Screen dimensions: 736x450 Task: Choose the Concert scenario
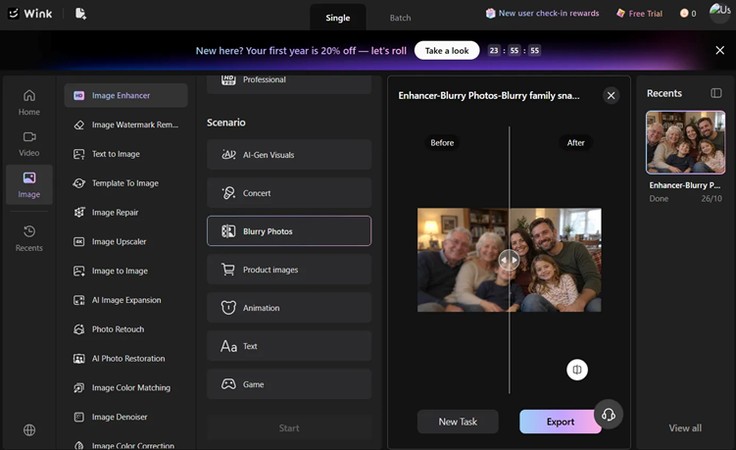(x=289, y=193)
